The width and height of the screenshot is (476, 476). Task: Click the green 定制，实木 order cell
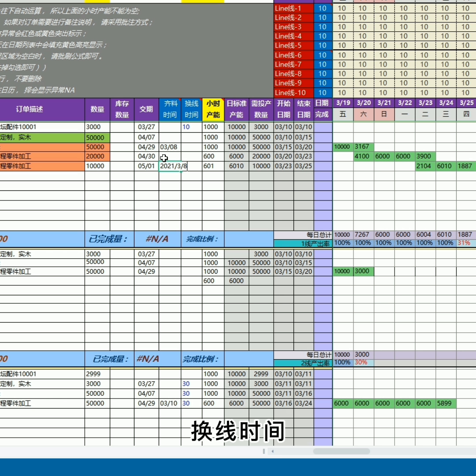[42, 137]
